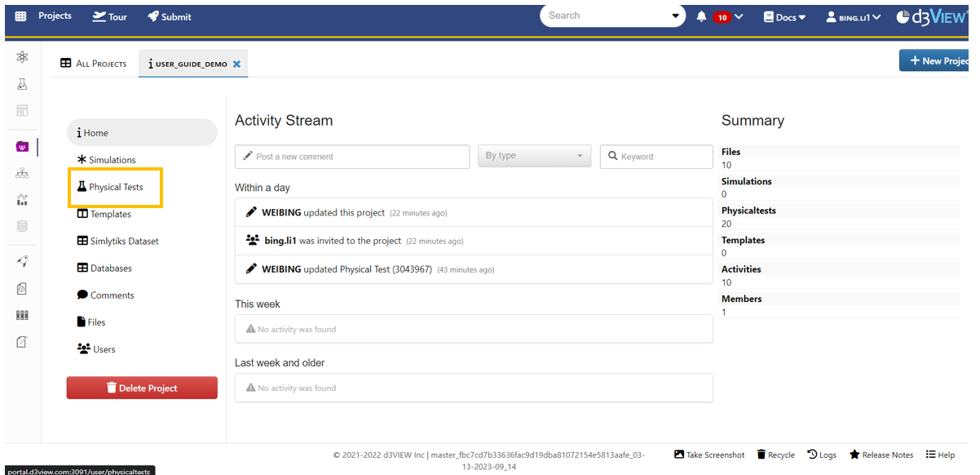Open the Tour menu in top bar
This screenshot has width=980, height=475.
tap(109, 16)
